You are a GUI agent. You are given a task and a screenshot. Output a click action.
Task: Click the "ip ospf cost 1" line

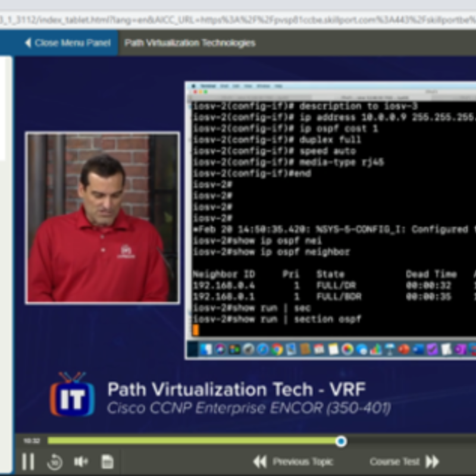(286, 129)
